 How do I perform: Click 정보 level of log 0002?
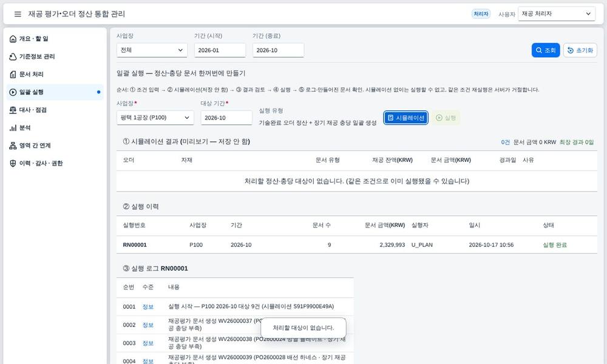(148, 325)
